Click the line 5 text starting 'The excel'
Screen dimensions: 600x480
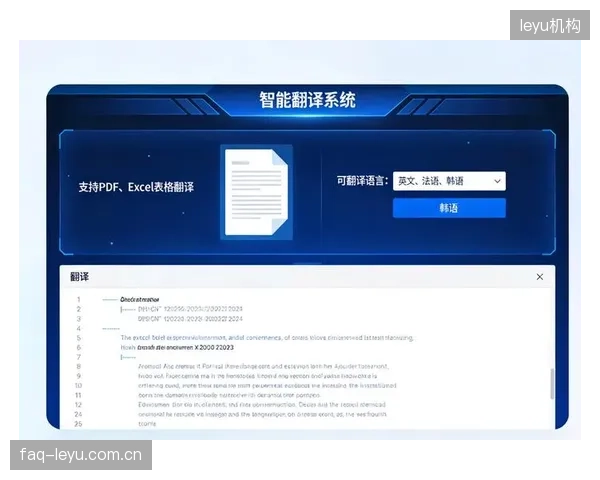[x=267, y=338]
